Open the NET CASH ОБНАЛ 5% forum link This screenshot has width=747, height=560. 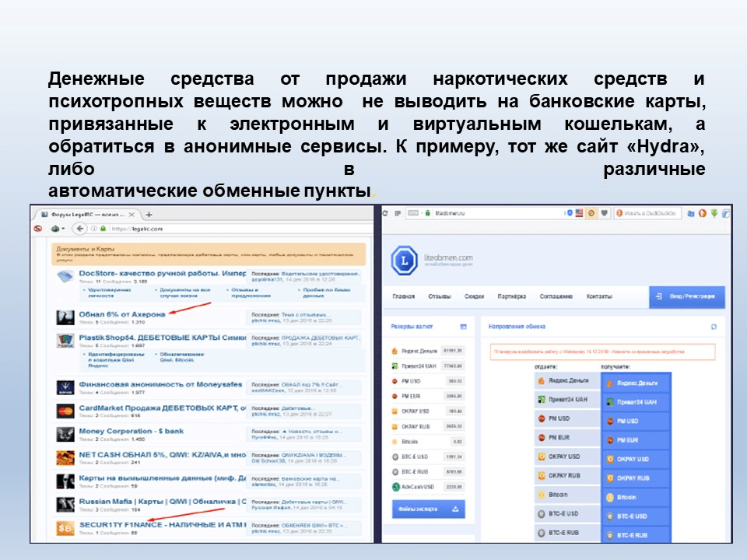[162, 455]
